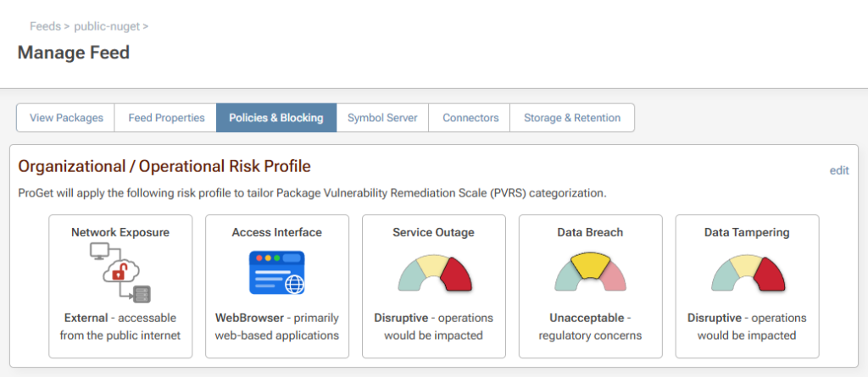Navigate to Feeds in the breadcrumb
This screenshot has width=868, height=377.
pyautogui.click(x=45, y=26)
